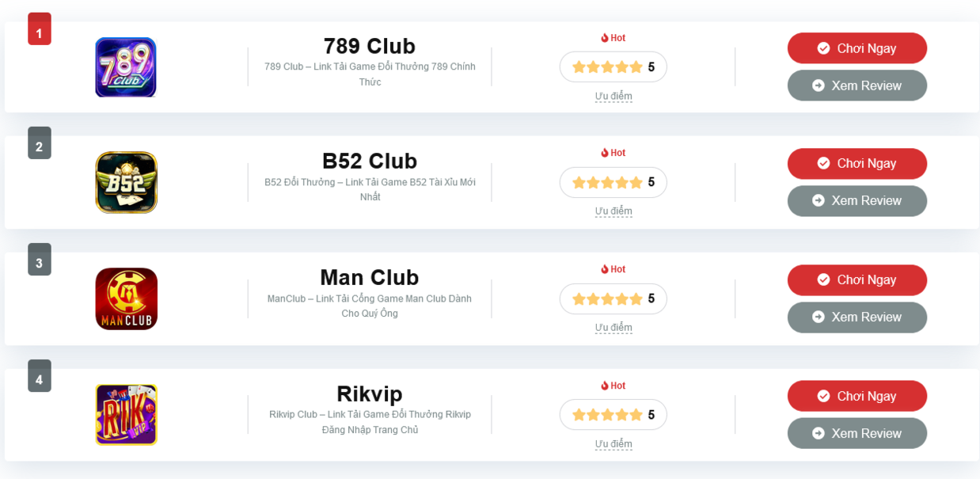The image size is (980, 479).
Task: Open Xem Review for B52 Club
Action: pos(857,201)
